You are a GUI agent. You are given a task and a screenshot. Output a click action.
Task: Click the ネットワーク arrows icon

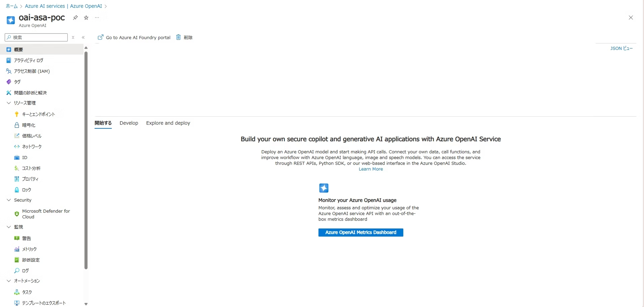point(17,147)
